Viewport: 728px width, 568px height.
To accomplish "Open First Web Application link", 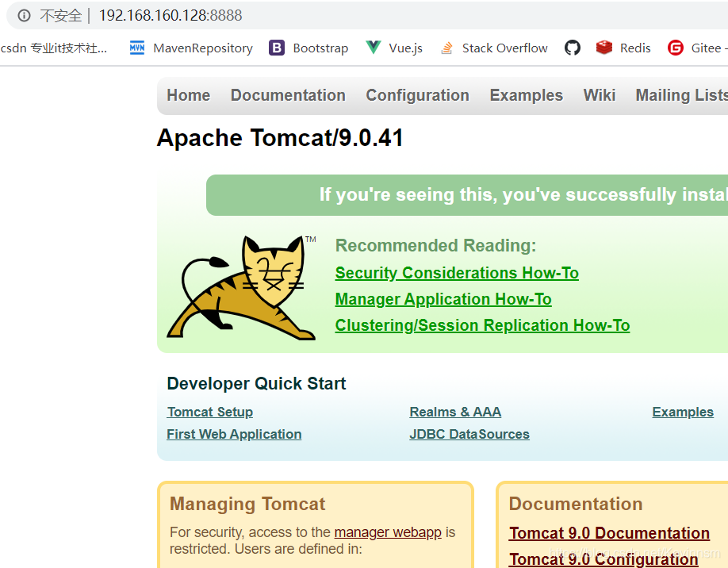I will click(x=234, y=434).
